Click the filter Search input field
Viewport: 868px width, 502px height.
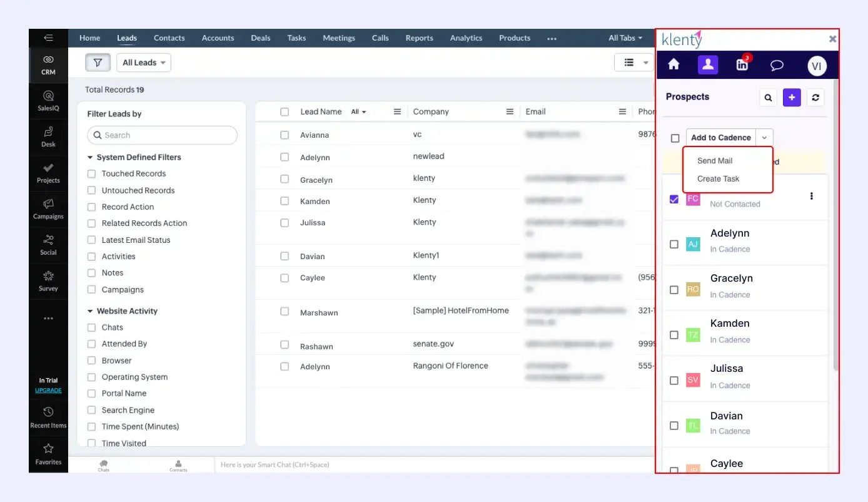163,135
